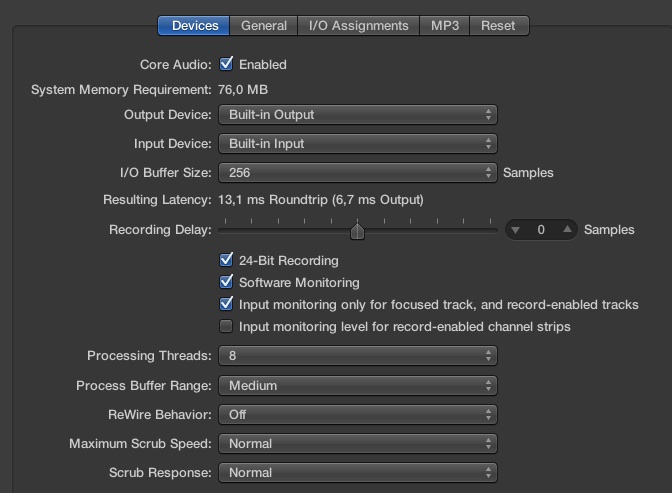Disable 24-Bit Recording

coord(226,261)
